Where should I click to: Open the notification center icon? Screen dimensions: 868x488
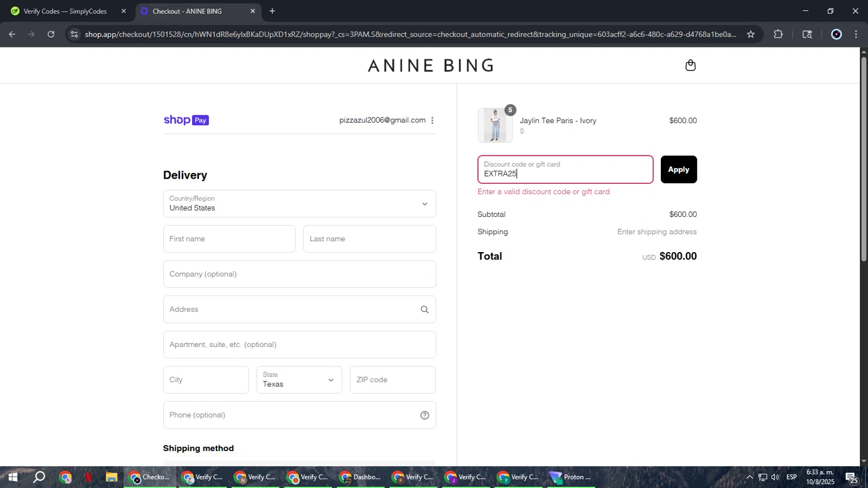852,478
